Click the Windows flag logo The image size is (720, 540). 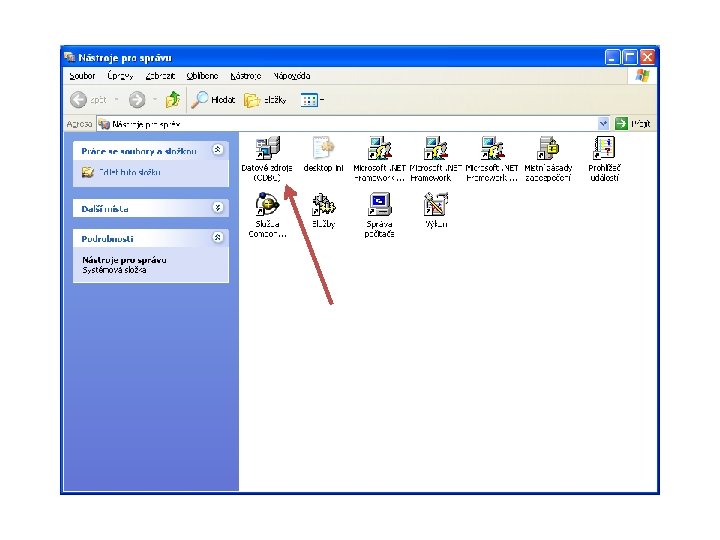(642, 76)
